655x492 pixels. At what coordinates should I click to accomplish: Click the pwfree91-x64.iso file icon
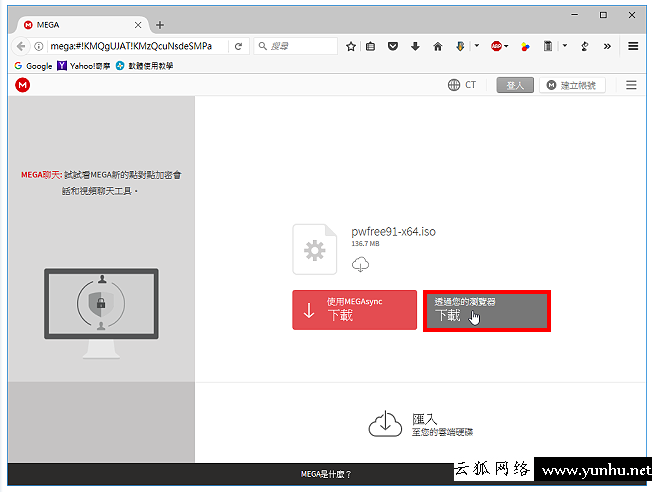(x=315, y=249)
